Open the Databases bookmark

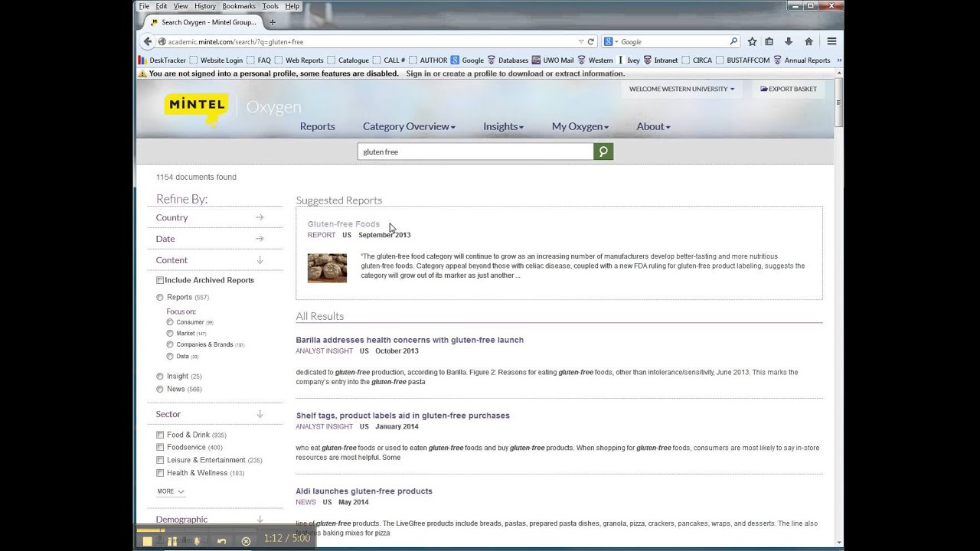(x=508, y=60)
